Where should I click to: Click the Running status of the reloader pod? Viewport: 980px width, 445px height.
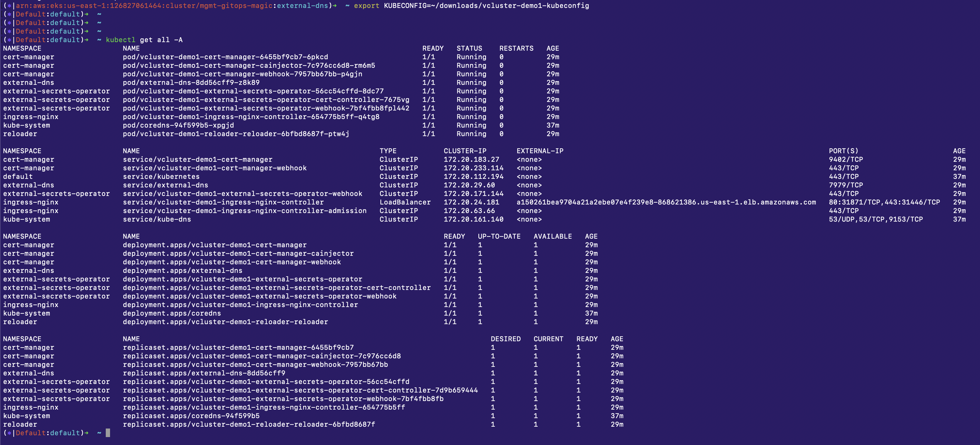[x=471, y=134]
